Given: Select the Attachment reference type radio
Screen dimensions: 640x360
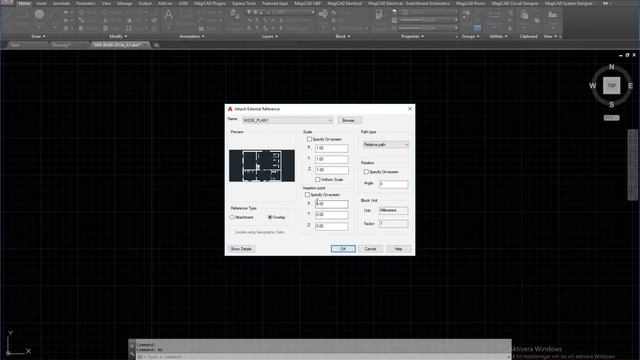Looking at the screenshot, I should 232,217.
